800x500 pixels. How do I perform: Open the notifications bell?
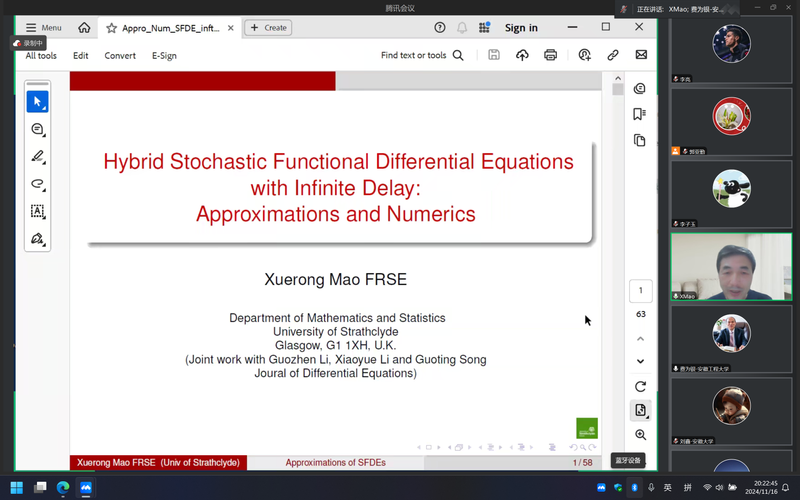click(462, 28)
